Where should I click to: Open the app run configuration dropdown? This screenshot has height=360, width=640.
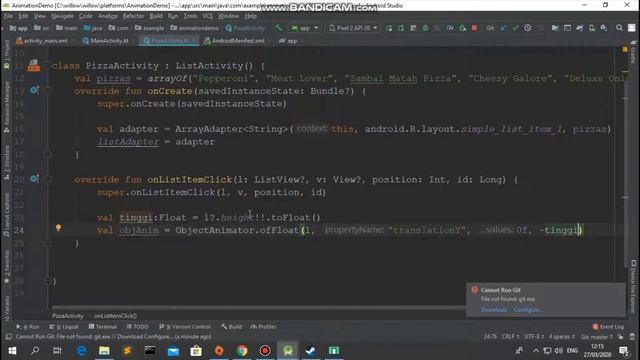click(x=304, y=28)
